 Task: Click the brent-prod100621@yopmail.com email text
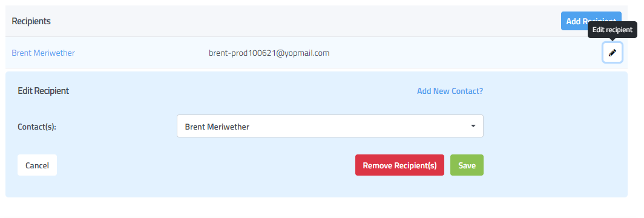pos(269,53)
